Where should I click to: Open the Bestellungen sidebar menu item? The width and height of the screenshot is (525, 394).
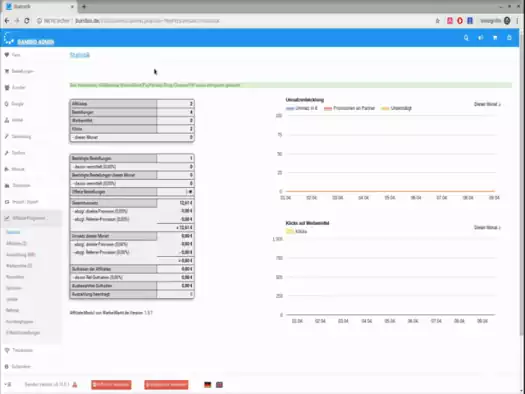(x=22, y=71)
